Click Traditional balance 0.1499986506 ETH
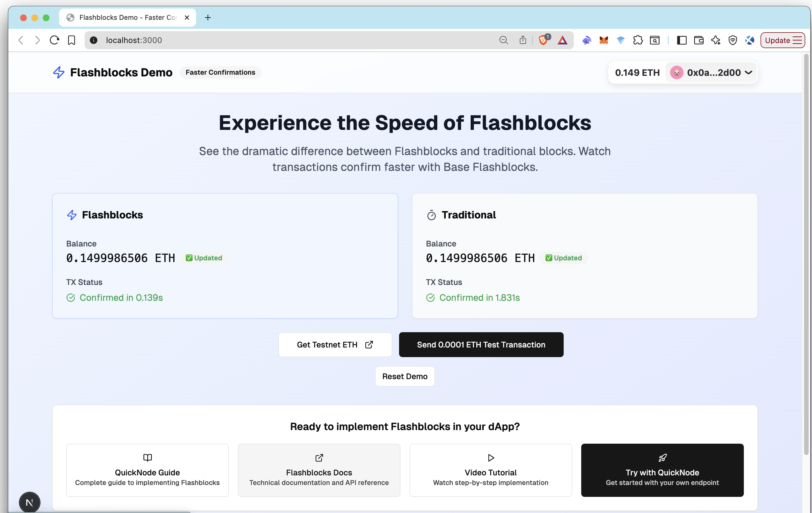The width and height of the screenshot is (812, 513). [x=480, y=258]
